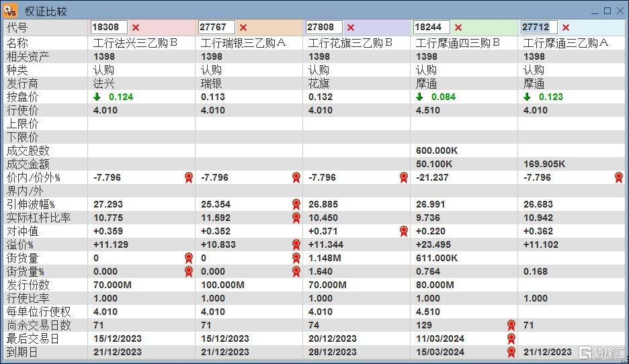Click the ribbon badge in 18308's 街货量 row
This screenshot has width=629, height=364.
click(189, 258)
